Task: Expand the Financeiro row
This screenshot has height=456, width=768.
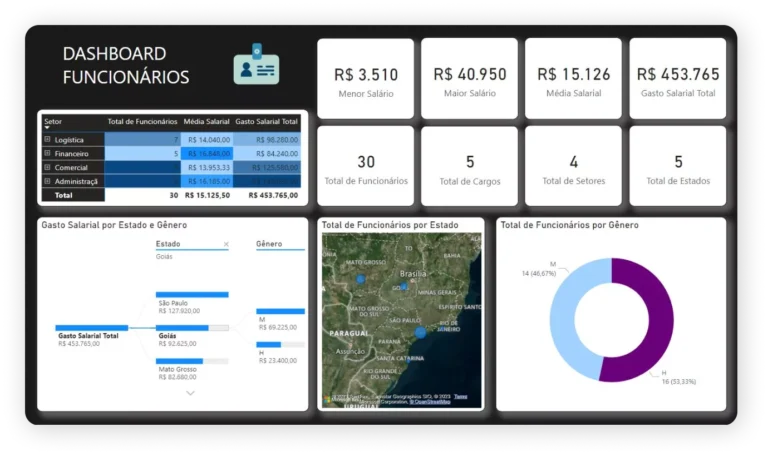Action: [x=48, y=153]
